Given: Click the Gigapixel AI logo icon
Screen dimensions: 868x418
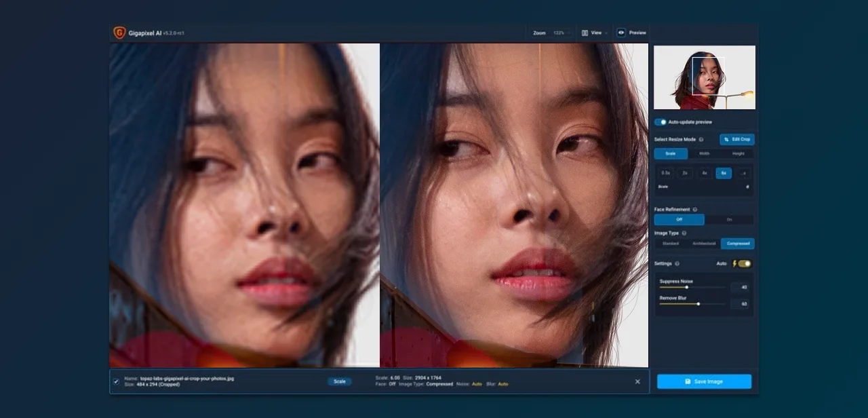Looking at the screenshot, I should (x=119, y=33).
